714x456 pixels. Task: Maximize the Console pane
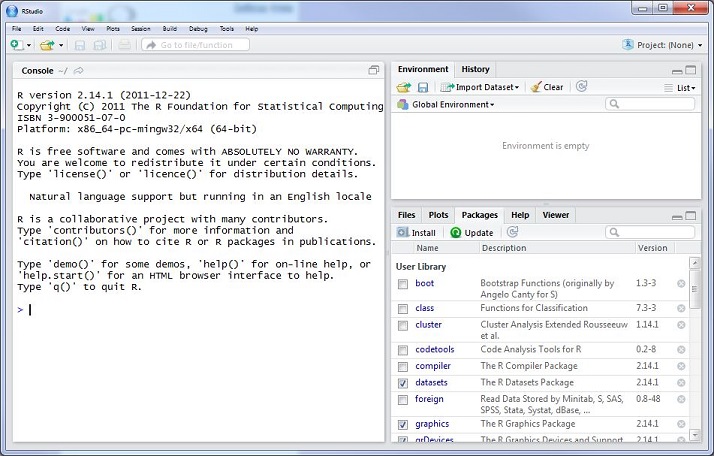tap(374, 70)
